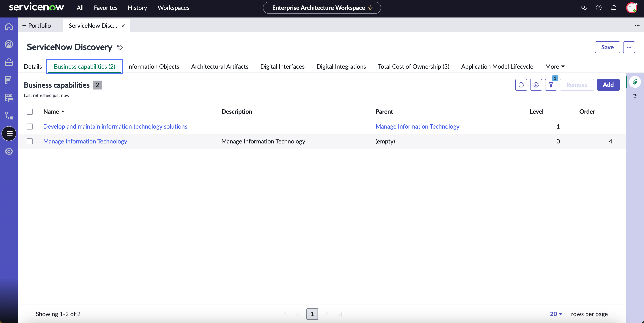The width and height of the screenshot is (644, 323).
Task: Click the Showing 1-2 of 2 text
Action: click(x=58, y=314)
